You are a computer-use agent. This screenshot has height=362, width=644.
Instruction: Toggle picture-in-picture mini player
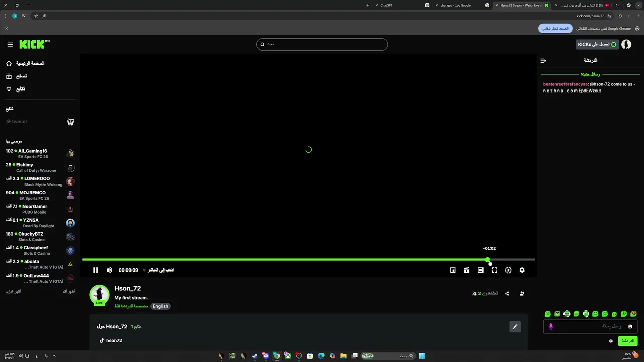(453, 270)
